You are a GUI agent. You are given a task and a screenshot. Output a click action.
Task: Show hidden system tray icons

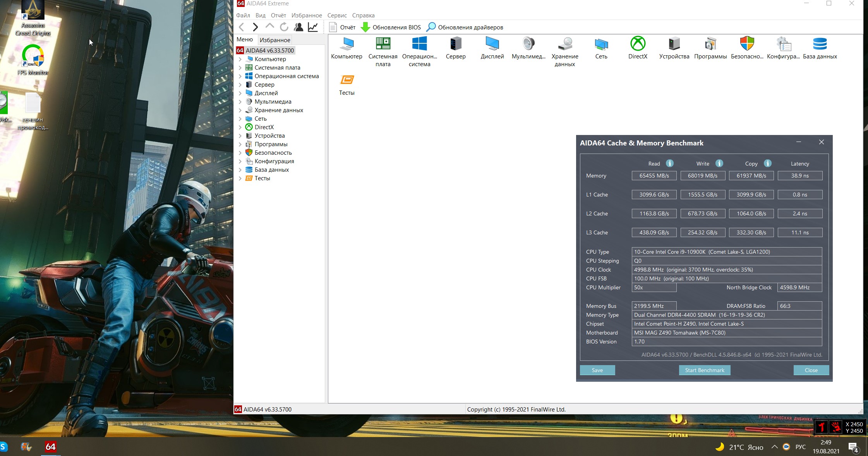pyautogui.click(x=774, y=447)
